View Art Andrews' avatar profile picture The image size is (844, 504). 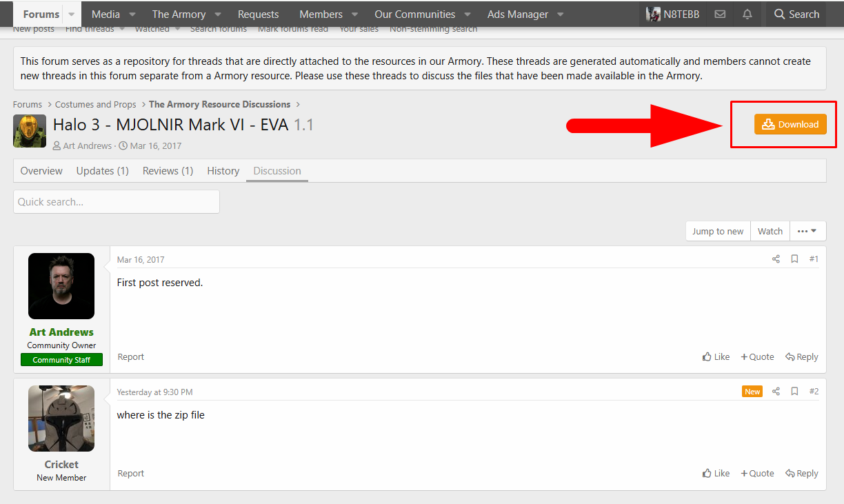coord(61,286)
